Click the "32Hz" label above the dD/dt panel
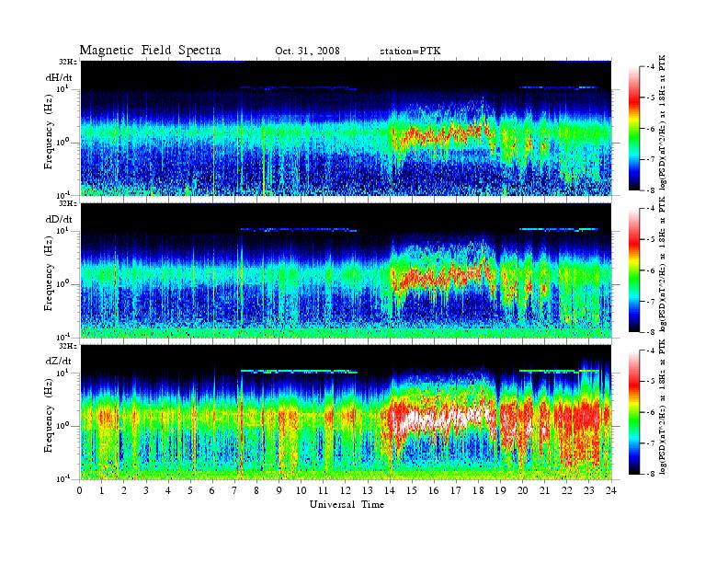This screenshot has width=728, height=563. (68, 203)
